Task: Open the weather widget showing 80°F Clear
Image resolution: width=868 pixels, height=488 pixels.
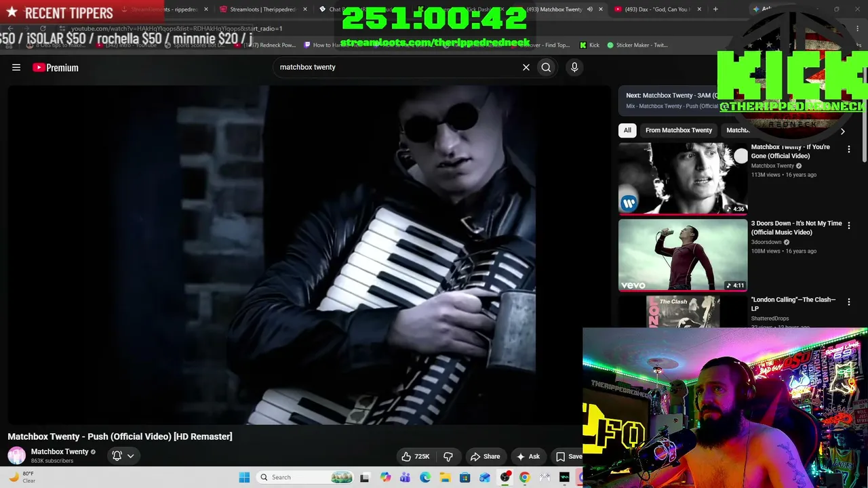Action: (x=22, y=477)
